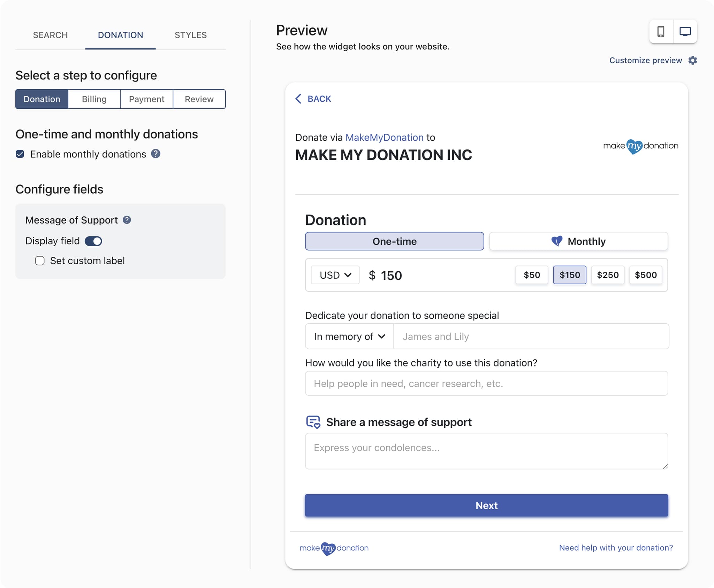714x588 pixels.
Task: Switch preview to mobile view
Action: tap(661, 32)
